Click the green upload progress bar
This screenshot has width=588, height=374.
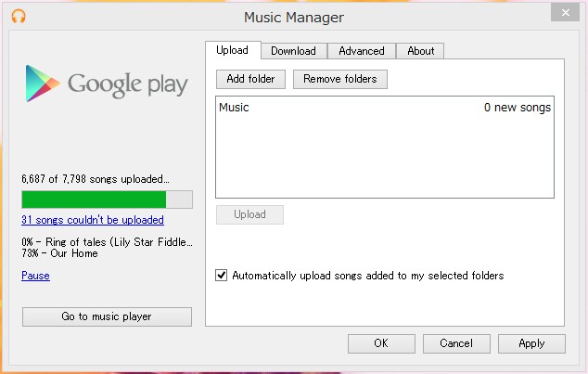click(108, 200)
